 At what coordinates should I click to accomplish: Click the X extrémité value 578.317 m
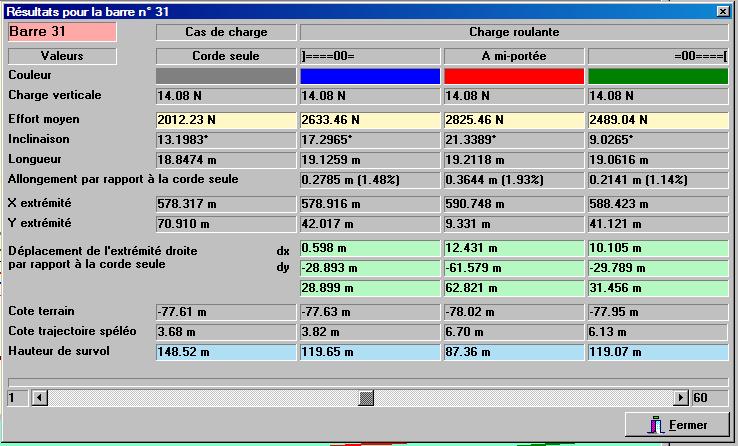point(226,204)
